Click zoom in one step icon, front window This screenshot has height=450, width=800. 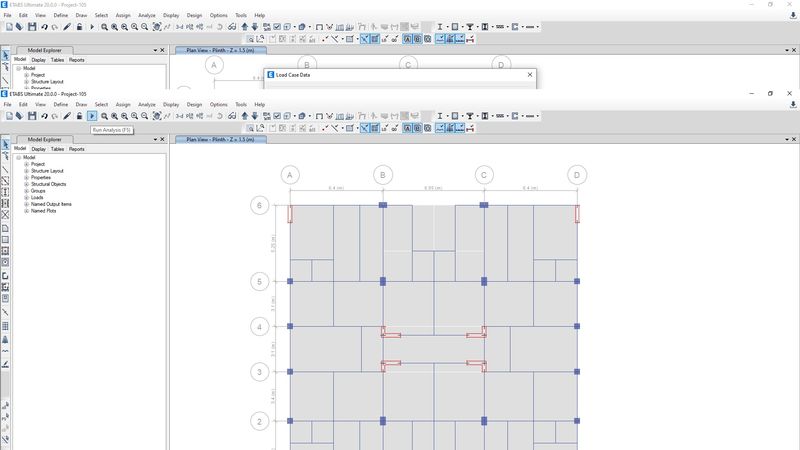(x=134, y=116)
